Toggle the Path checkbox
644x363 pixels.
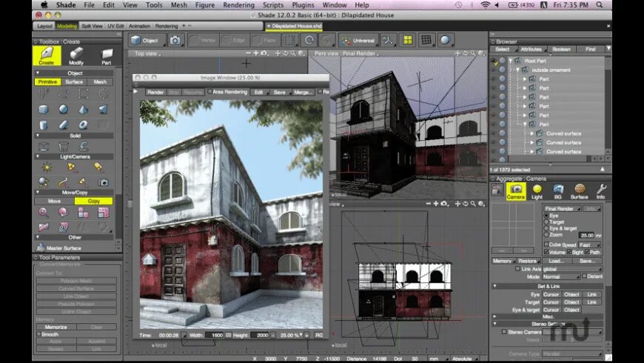tap(587, 252)
